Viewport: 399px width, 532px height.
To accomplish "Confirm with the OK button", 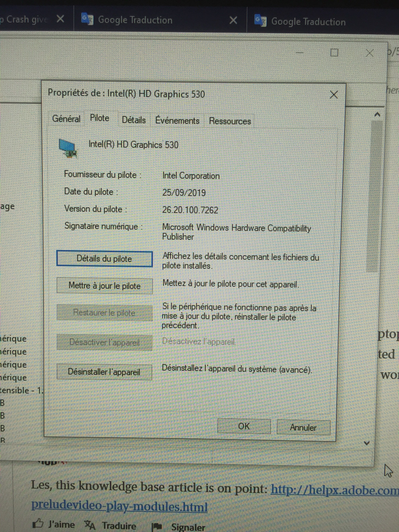I will 244,426.
